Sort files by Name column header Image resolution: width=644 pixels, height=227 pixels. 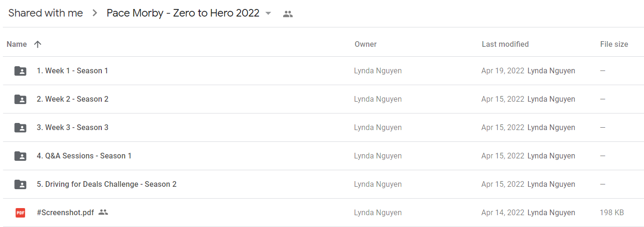click(17, 44)
